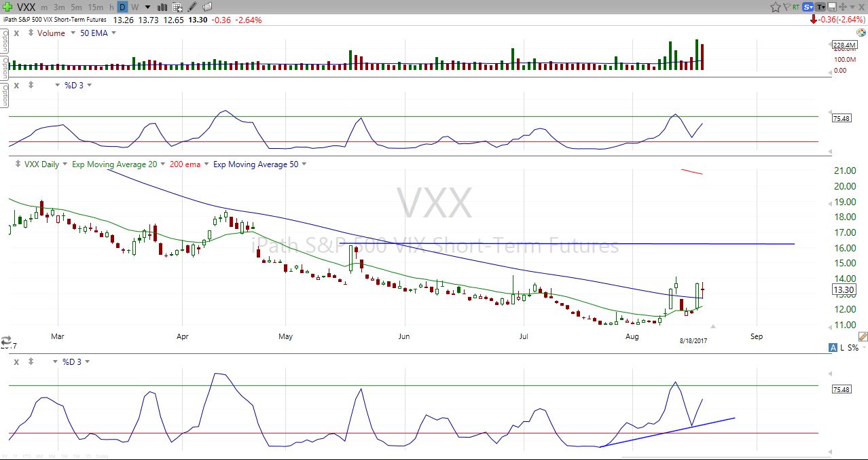Viewport: 868px width, 460px height.
Task: Open the timeframe dropdown arrow after W
Action: coord(147,7)
